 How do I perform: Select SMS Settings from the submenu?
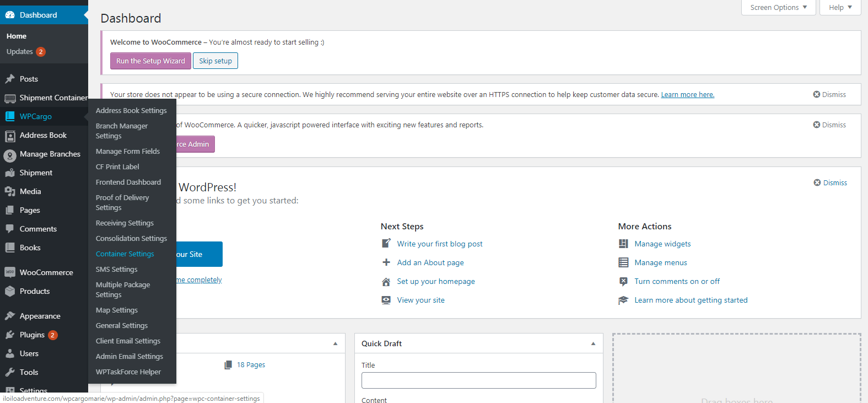(117, 269)
